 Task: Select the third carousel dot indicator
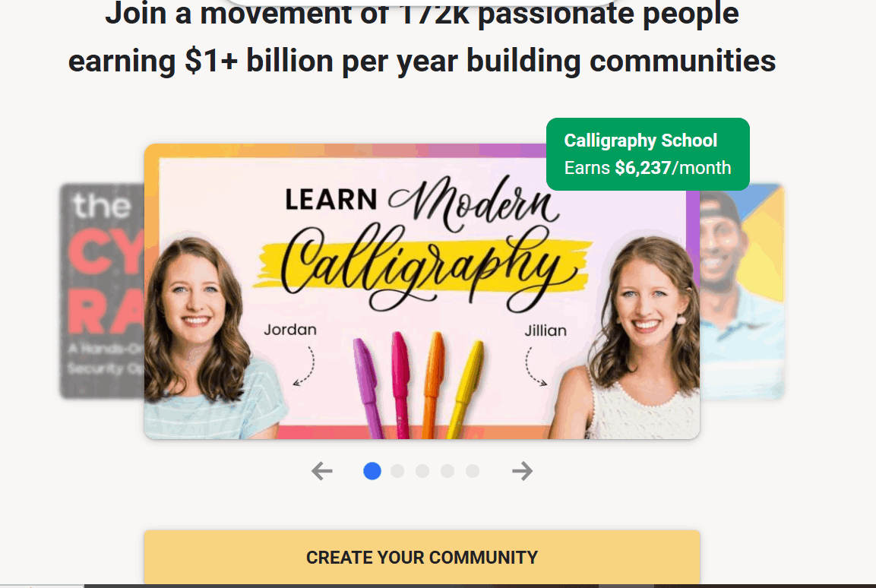coord(422,471)
